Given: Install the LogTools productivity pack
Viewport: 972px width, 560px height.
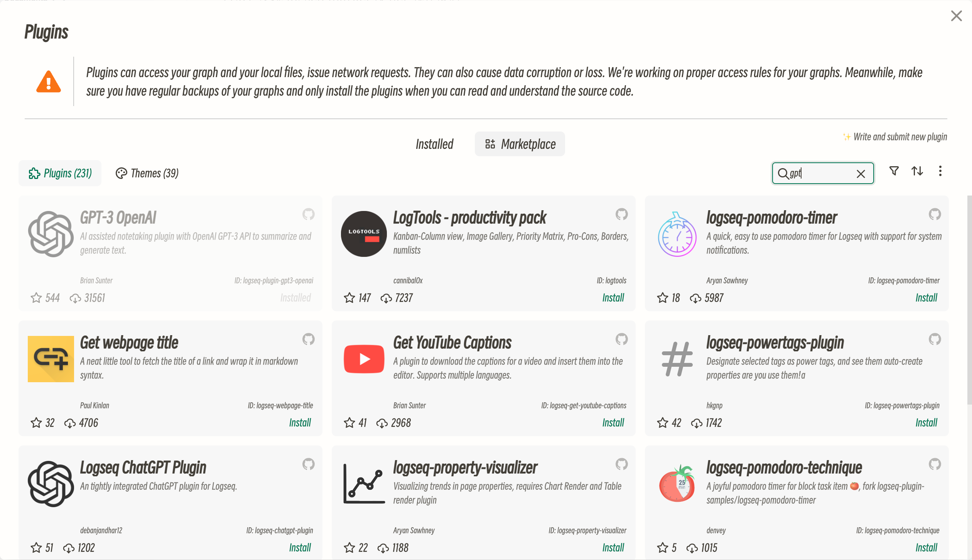Looking at the screenshot, I should 613,297.
